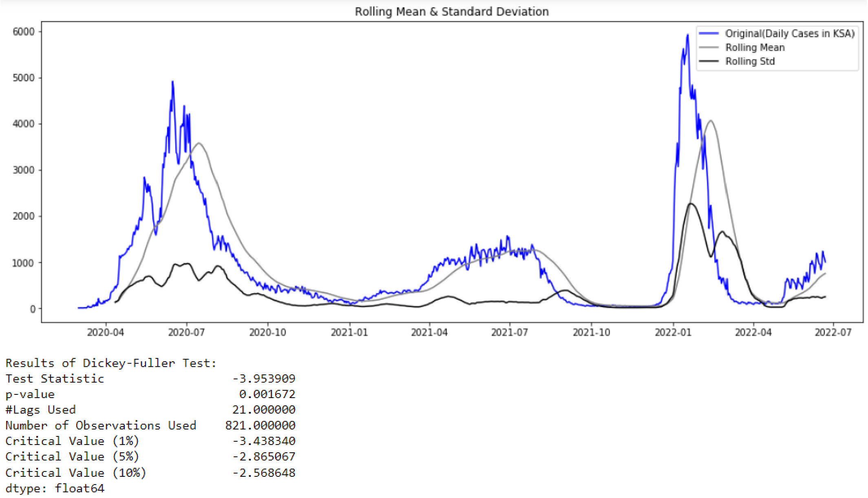Click the 0 y-axis tick label
868x498 pixels.
[33, 309]
